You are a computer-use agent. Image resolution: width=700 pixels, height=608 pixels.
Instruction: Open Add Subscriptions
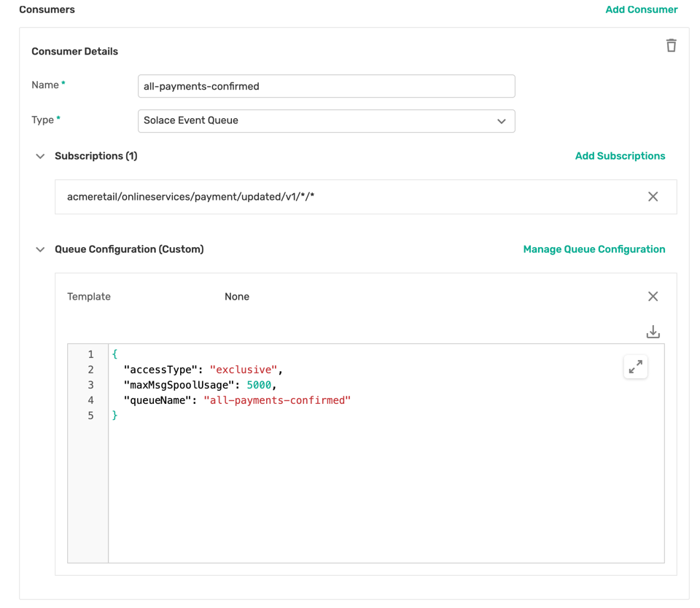[620, 155]
